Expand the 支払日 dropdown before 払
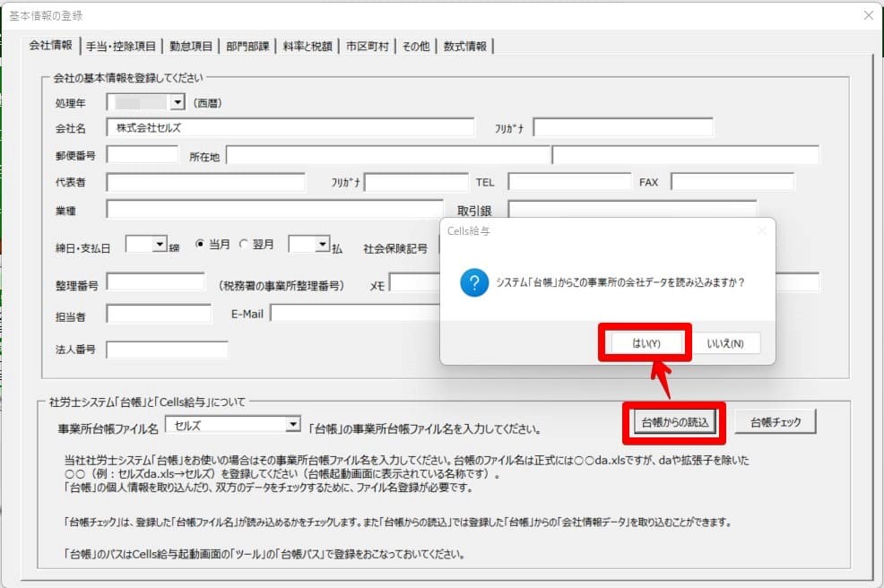Viewport: 884px width, 588px height. click(x=323, y=245)
